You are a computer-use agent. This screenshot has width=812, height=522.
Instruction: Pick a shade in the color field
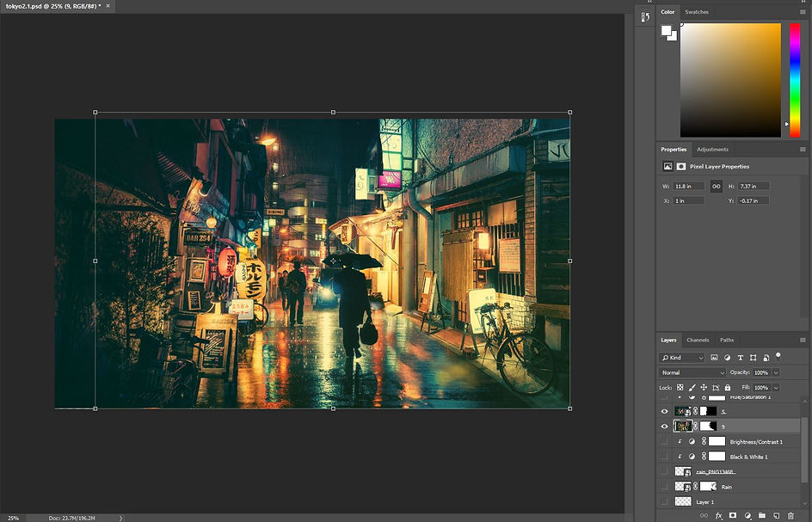(730, 80)
